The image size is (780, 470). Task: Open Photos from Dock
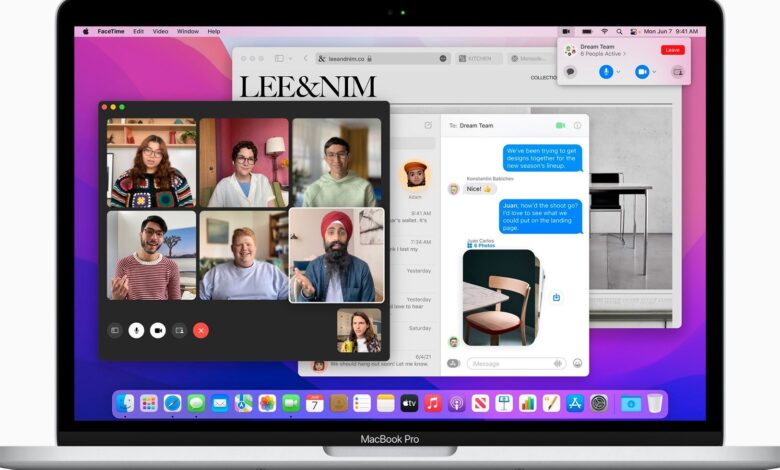267,403
